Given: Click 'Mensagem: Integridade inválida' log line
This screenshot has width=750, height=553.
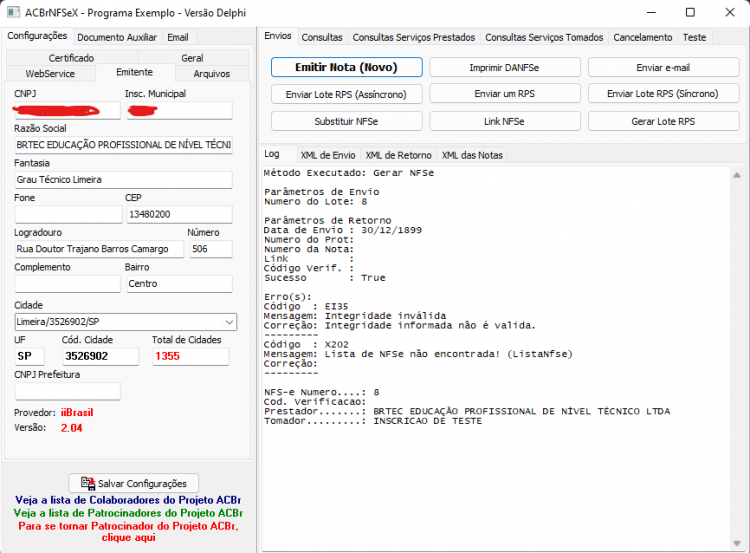Looking at the screenshot, I should click(x=355, y=316).
